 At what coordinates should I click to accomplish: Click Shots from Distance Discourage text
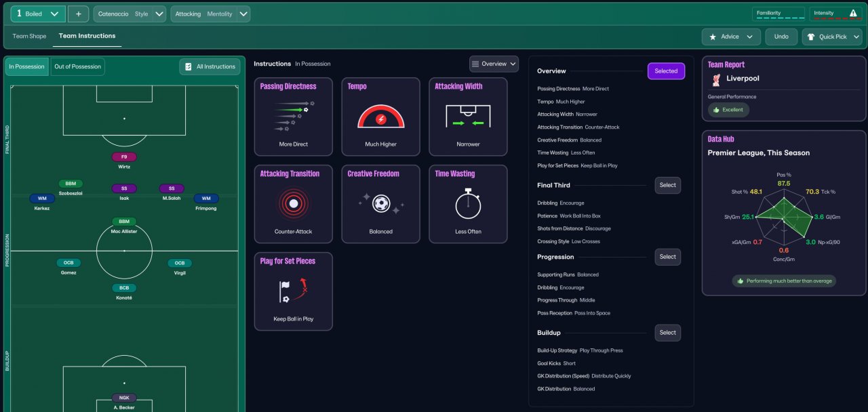point(574,228)
